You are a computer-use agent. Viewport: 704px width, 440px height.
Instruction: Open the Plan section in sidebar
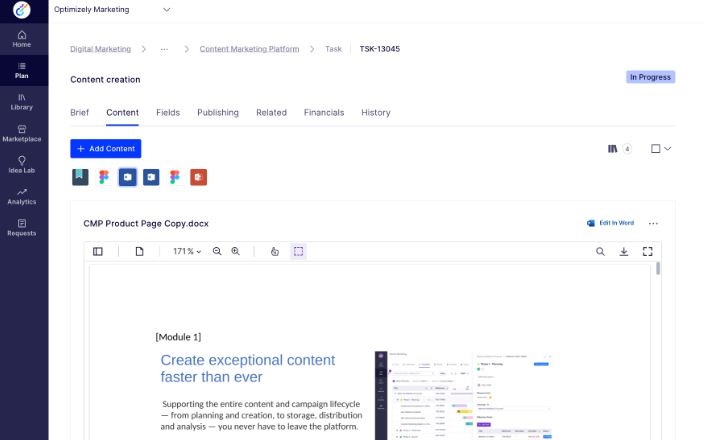click(22, 70)
